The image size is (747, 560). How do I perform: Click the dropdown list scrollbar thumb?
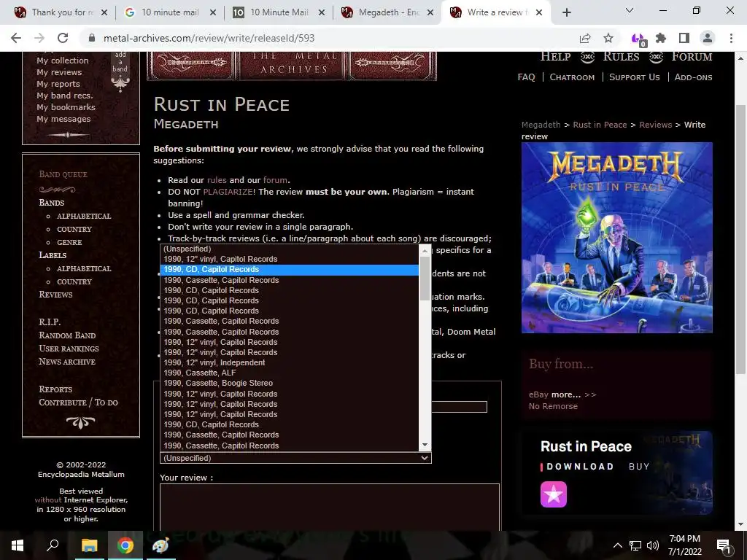coord(425,278)
